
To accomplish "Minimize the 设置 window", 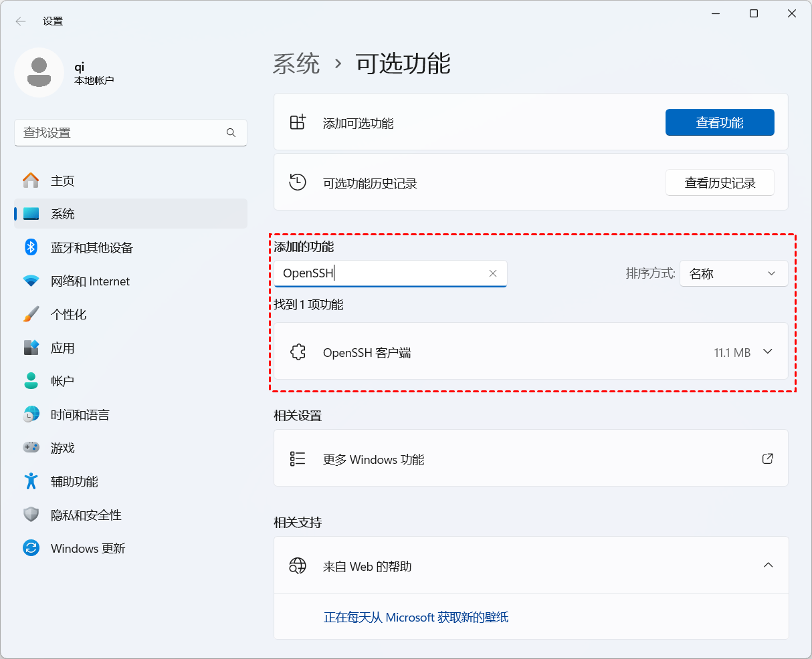I will pos(716,13).
